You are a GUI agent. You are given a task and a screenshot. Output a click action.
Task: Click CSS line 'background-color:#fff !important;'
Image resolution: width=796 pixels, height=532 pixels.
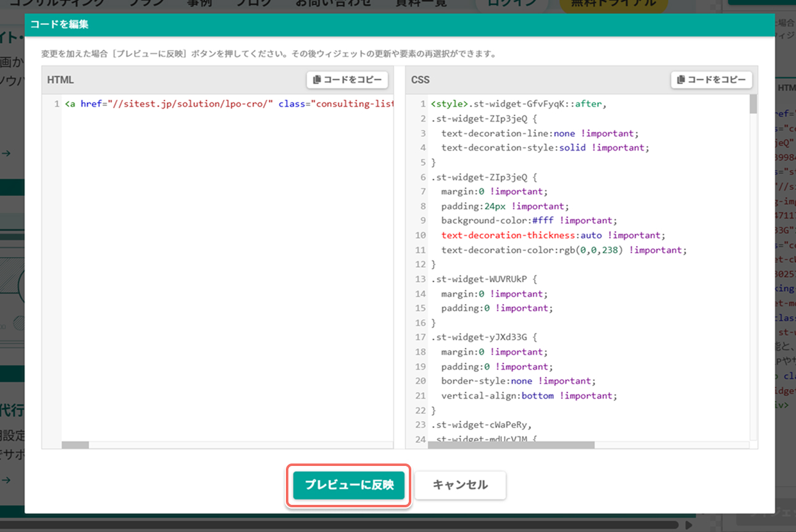coord(529,220)
